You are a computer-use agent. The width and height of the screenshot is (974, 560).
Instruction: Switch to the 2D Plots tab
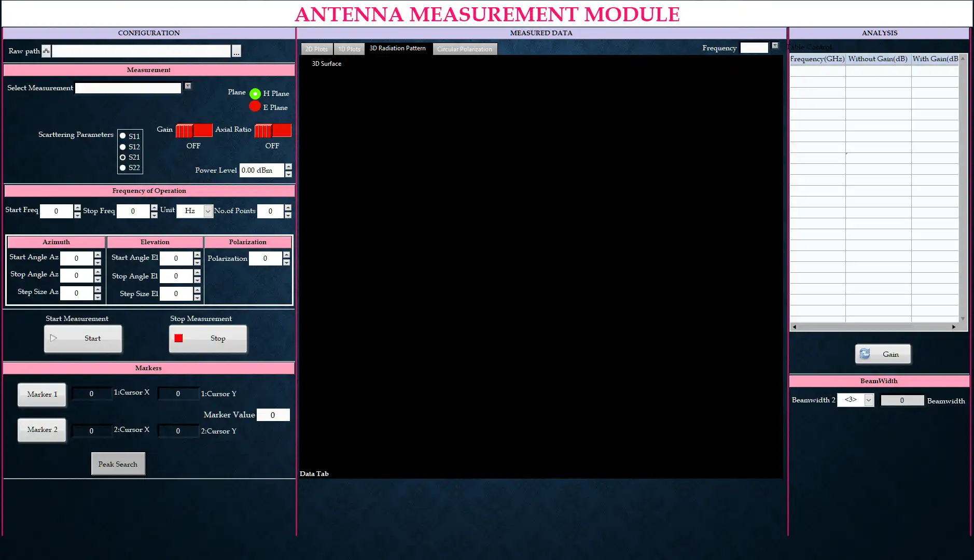(316, 49)
